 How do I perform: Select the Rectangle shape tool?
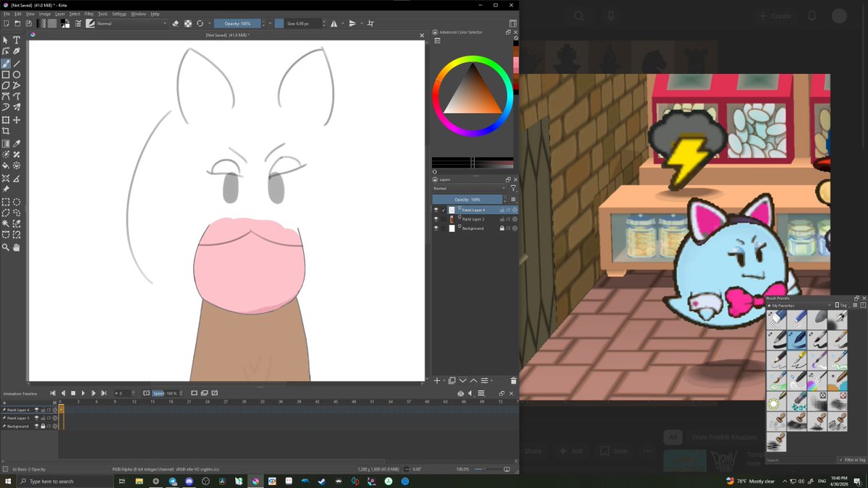click(6, 74)
